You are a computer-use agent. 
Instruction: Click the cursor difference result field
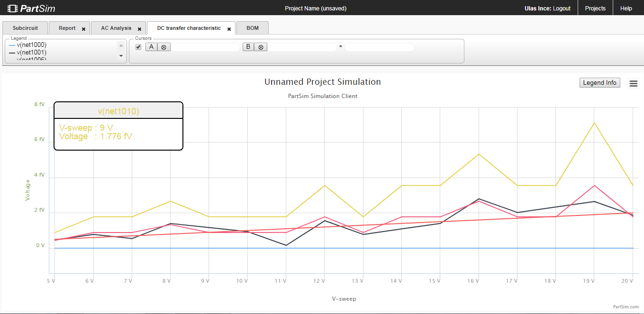coord(379,47)
